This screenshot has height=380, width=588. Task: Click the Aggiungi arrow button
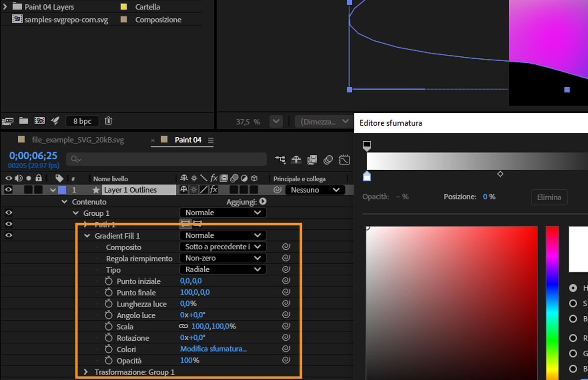263,202
